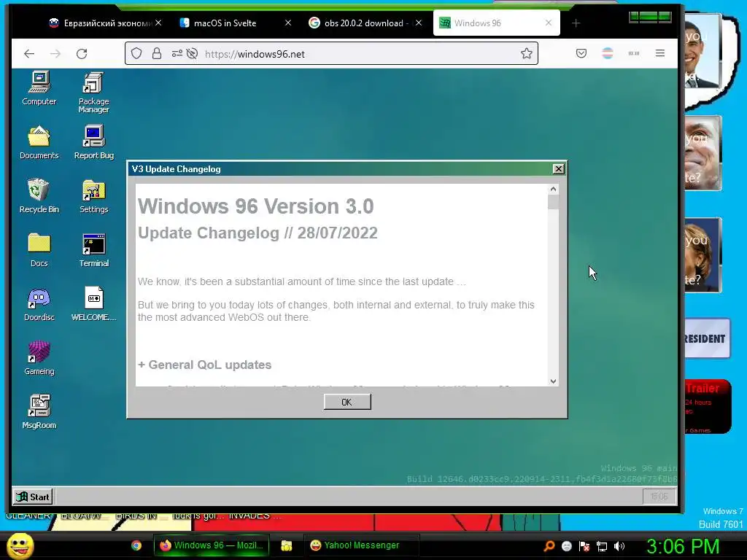Open the Recycle Bin icon
The height and width of the screenshot is (560, 747).
39,196
